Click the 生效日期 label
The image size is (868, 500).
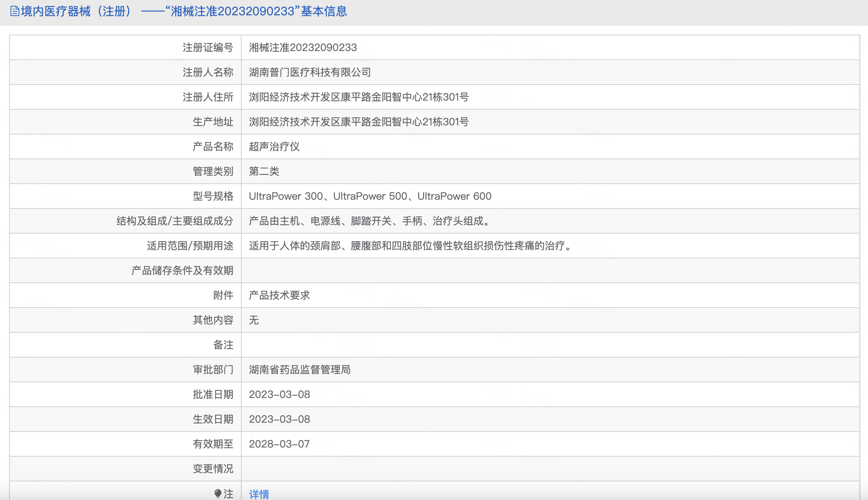(213, 419)
